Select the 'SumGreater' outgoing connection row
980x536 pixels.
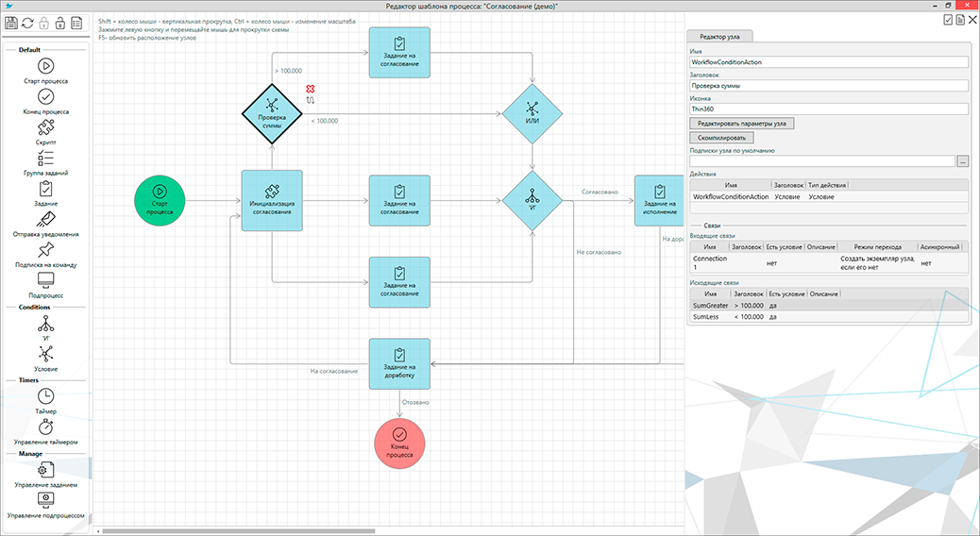point(708,306)
